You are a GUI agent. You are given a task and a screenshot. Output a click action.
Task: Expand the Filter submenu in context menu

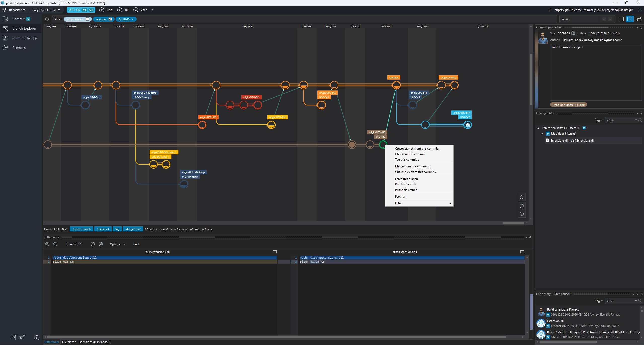click(419, 203)
